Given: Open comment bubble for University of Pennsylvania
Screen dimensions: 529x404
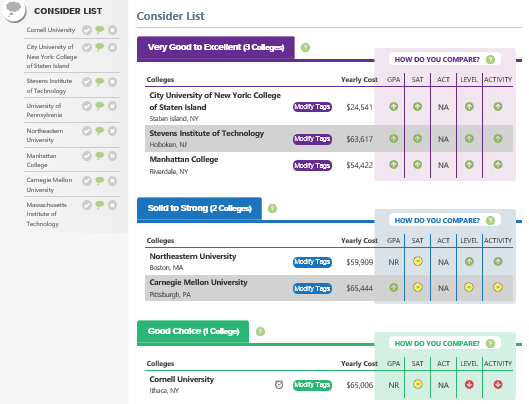Looking at the screenshot, I should pos(100,106).
